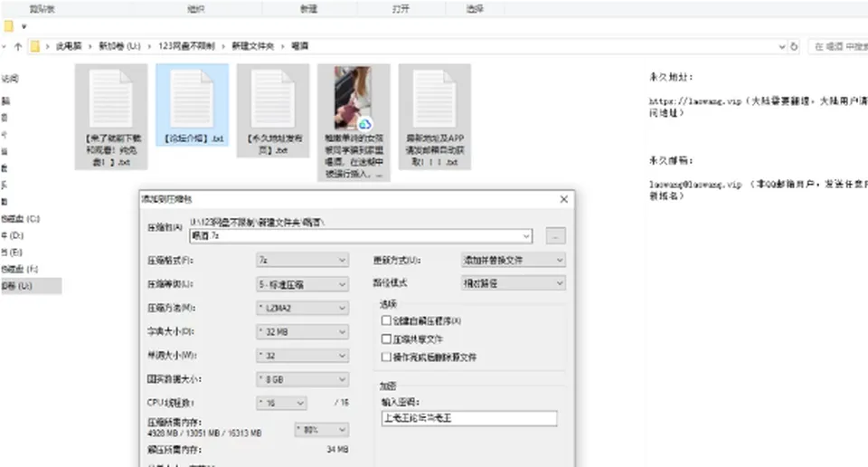Click the archive path text U:\123网盘不限制\新建文件夹
868x467 pixels.
[257, 222]
